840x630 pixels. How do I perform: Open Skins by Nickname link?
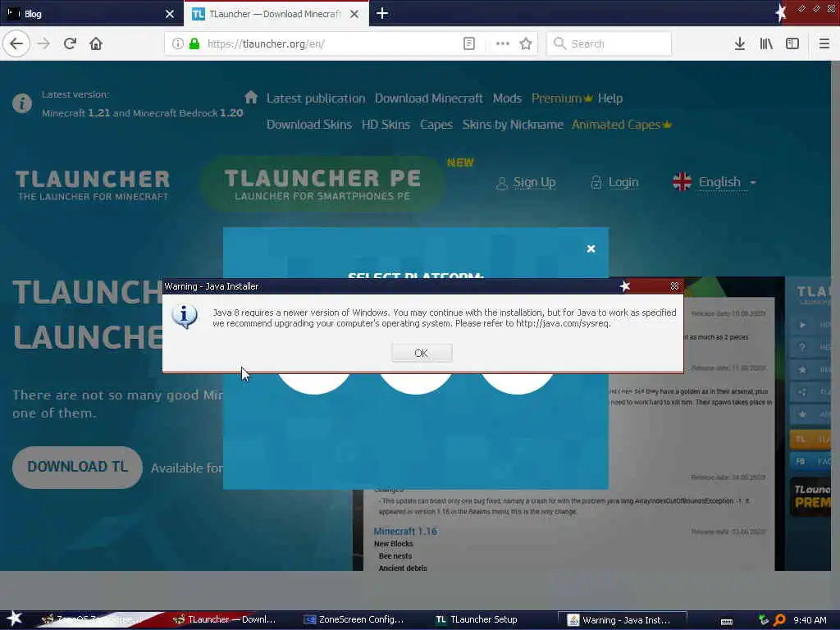click(x=513, y=125)
